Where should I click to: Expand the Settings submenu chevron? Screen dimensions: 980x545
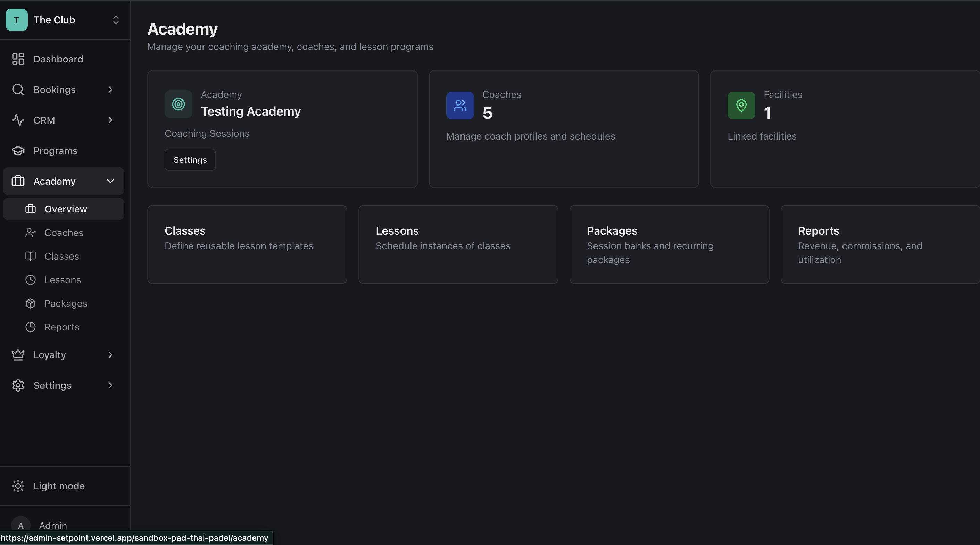[x=110, y=385]
